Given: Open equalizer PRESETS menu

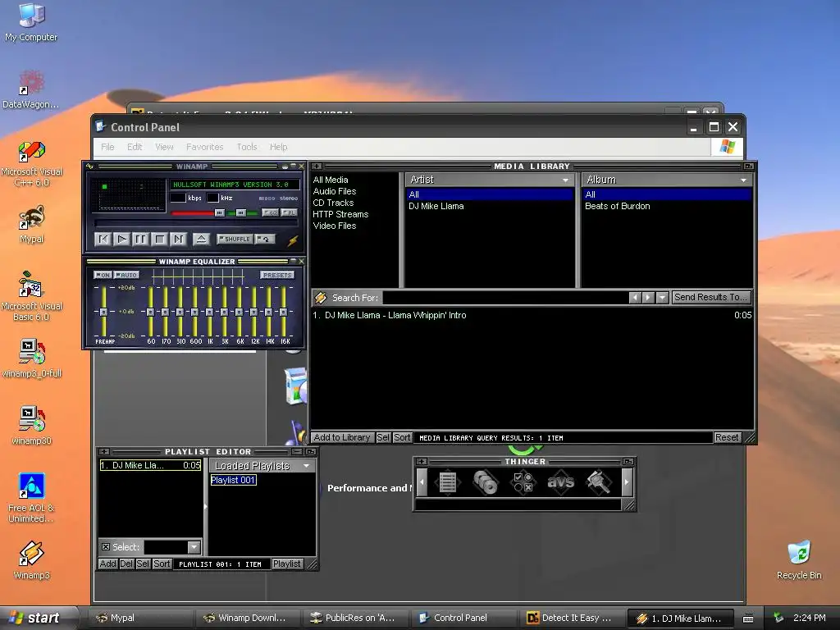Looking at the screenshot, I should (277, 275).
